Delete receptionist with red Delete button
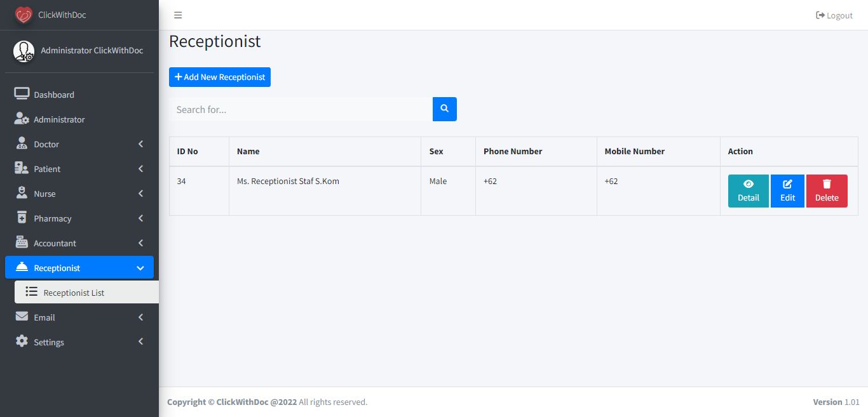 (827, 190)
